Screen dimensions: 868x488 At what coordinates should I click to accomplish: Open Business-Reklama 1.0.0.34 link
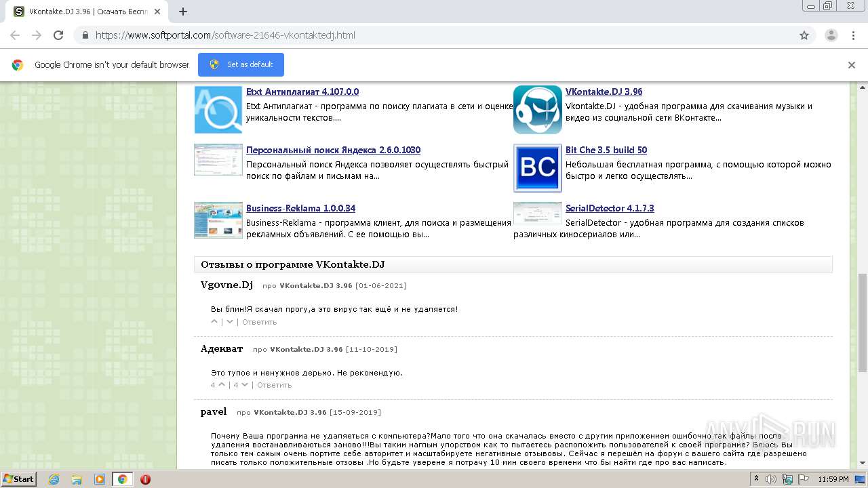click(300, 208)
